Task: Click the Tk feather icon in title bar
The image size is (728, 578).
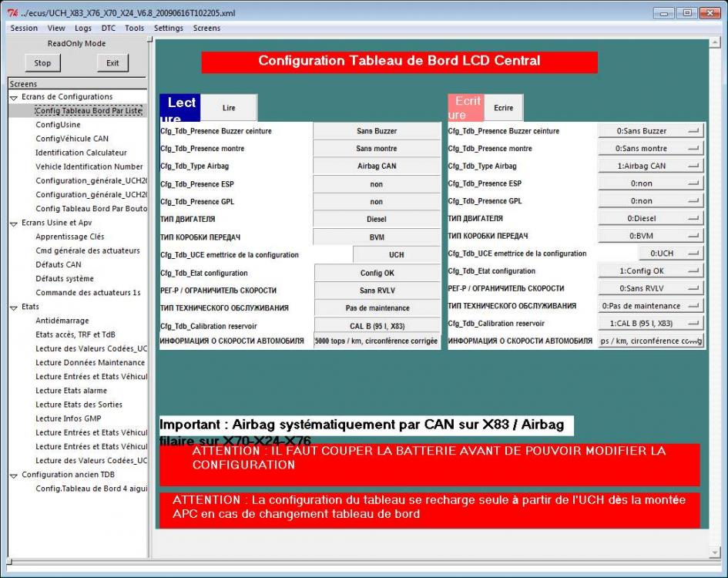Action: tap(12, 13)
